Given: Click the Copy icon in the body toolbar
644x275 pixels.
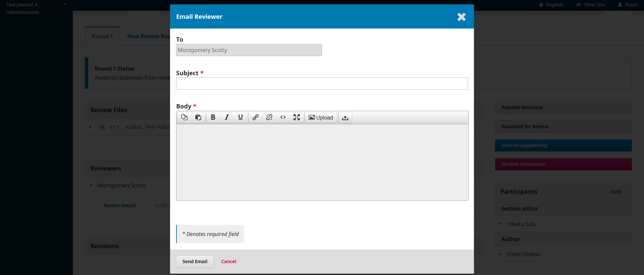Looking at the screenshot, I should point(184,117).
